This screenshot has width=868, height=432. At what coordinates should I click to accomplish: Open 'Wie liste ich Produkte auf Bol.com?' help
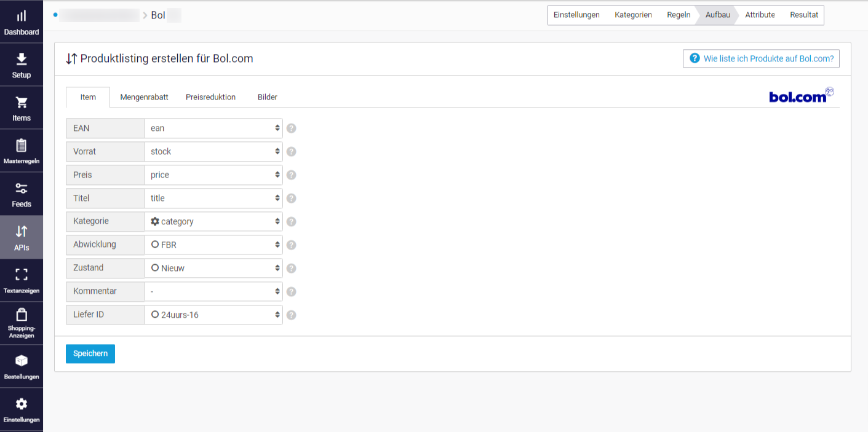point(761,59)
